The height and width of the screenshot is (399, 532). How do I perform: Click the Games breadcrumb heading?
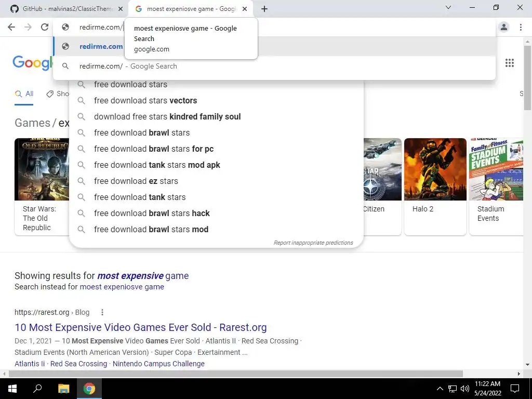(32, 123)
